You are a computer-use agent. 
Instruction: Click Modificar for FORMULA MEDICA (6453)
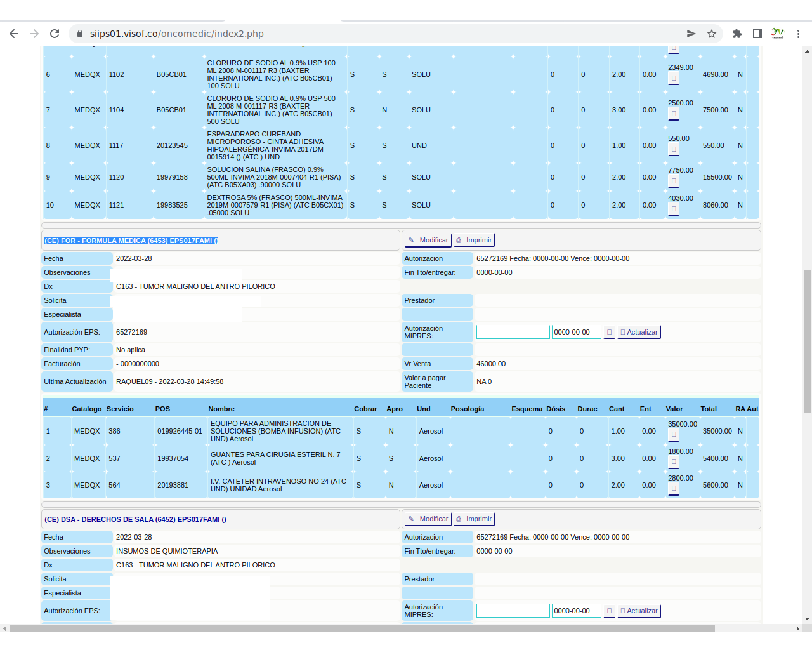tap(428, 240)
